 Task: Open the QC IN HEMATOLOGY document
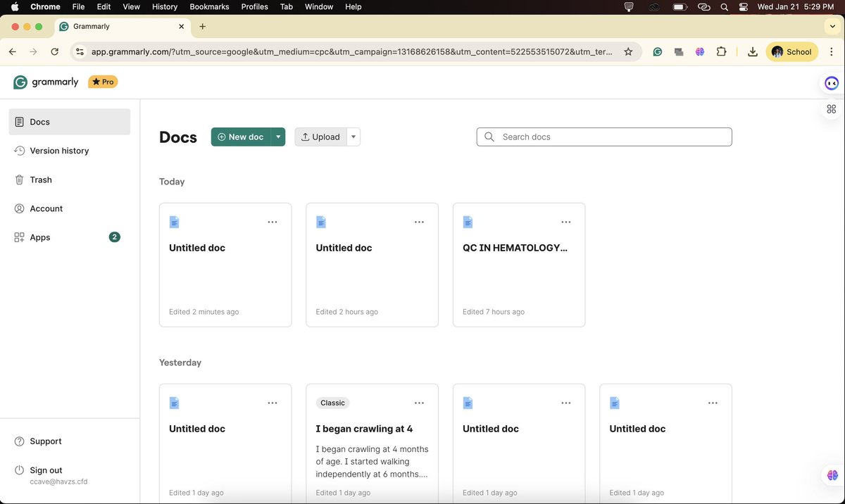[x=519, y=265]
